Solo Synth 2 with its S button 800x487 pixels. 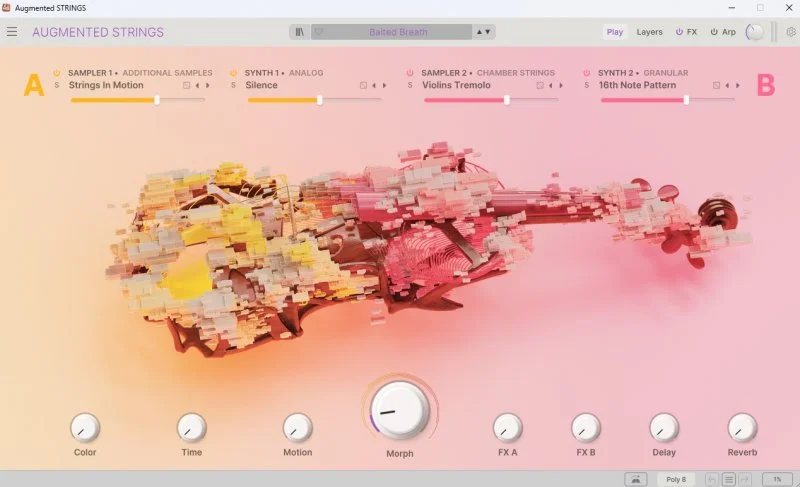pyautogui.click(x=586, y=85)
